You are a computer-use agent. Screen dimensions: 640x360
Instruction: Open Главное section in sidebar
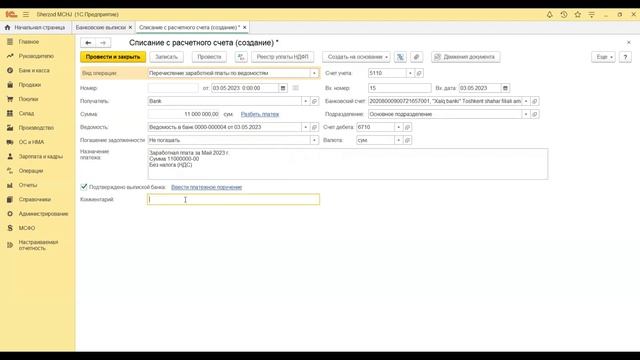point(29,42)
